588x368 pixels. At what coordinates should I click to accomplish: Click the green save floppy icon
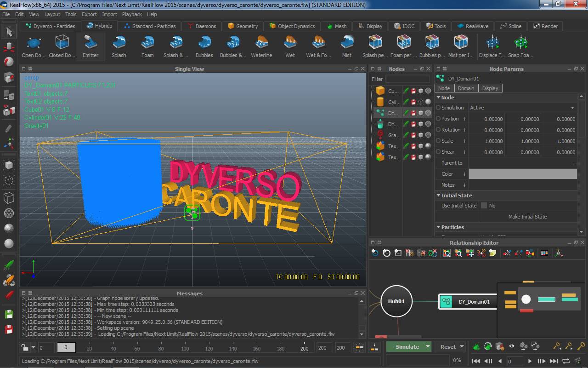click(9, 314)
